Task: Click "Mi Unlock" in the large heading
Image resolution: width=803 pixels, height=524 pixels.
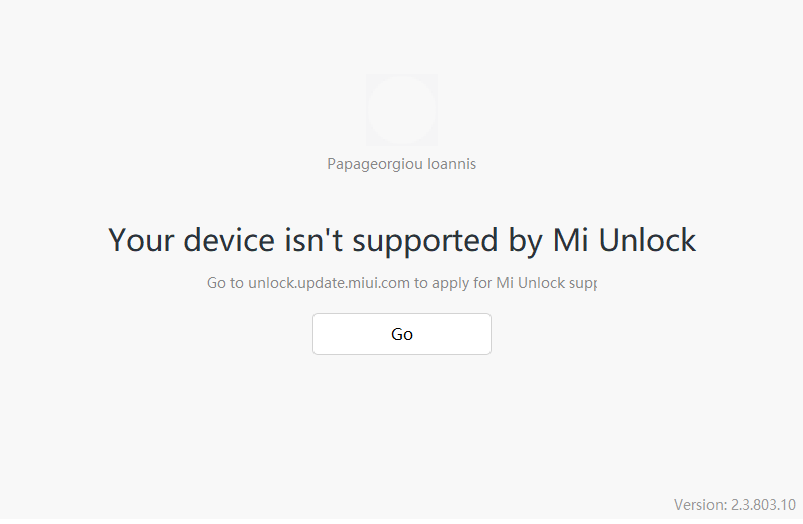Action: [624, 240]
